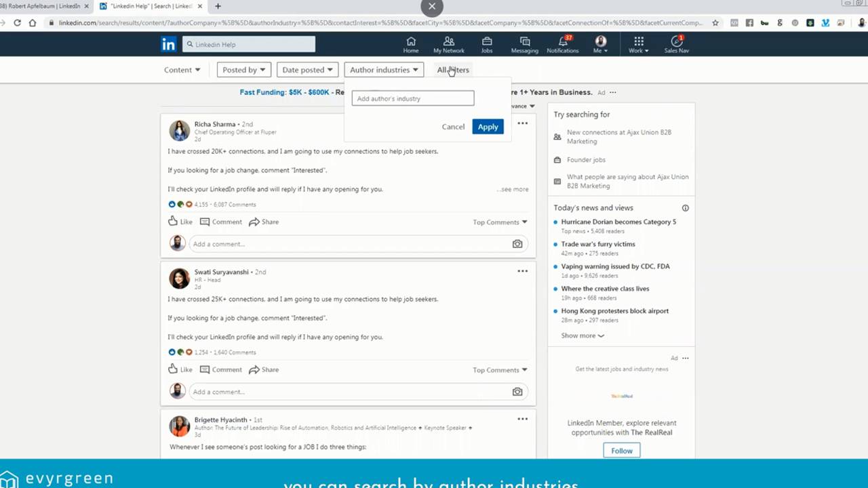The height and width of the screenshot is (488, 868).
Task: Check Notifications bell icon
Action: 563,45
